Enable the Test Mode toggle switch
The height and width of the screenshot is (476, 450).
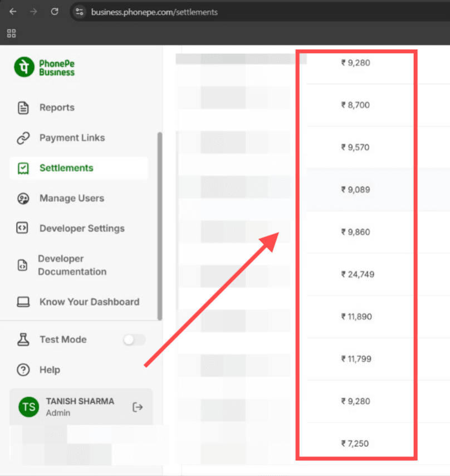coord(134,339)
